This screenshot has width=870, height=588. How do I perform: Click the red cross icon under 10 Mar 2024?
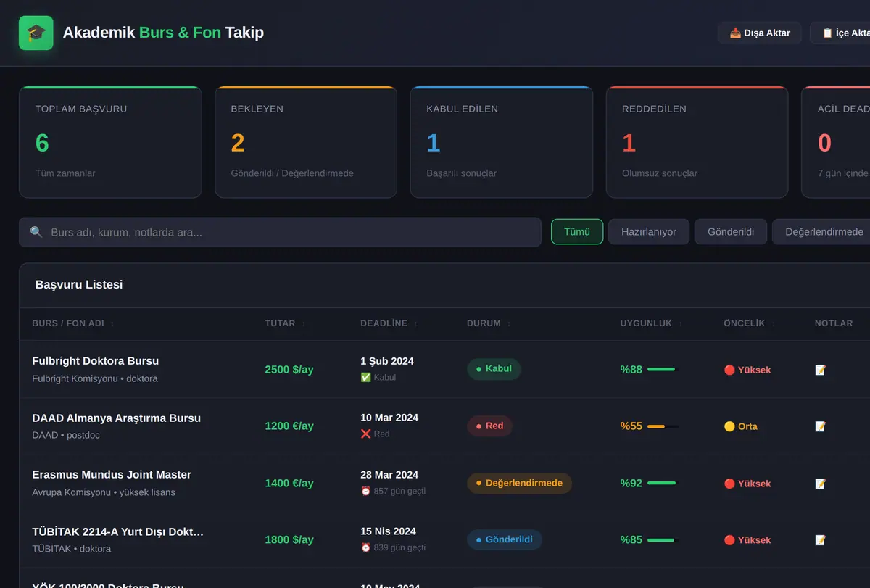365,434
